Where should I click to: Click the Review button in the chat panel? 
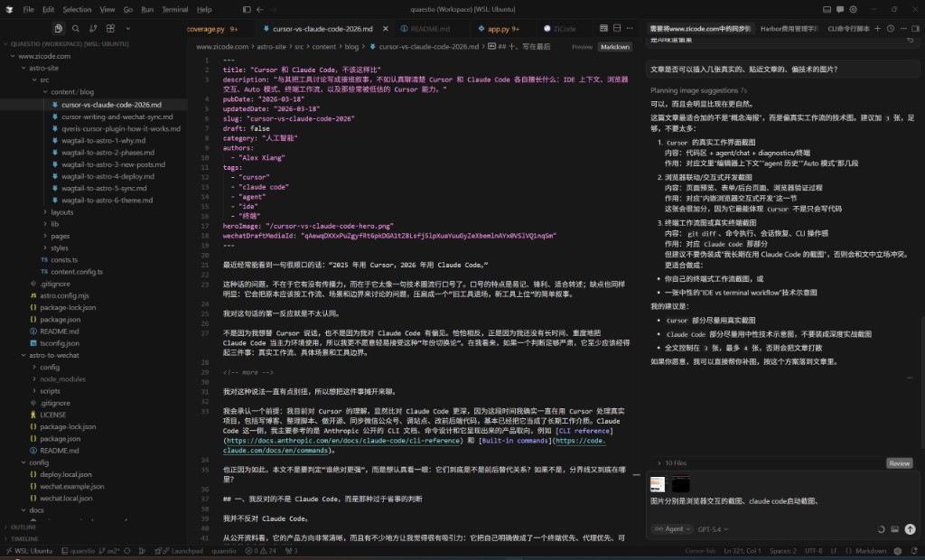point(899,462)
